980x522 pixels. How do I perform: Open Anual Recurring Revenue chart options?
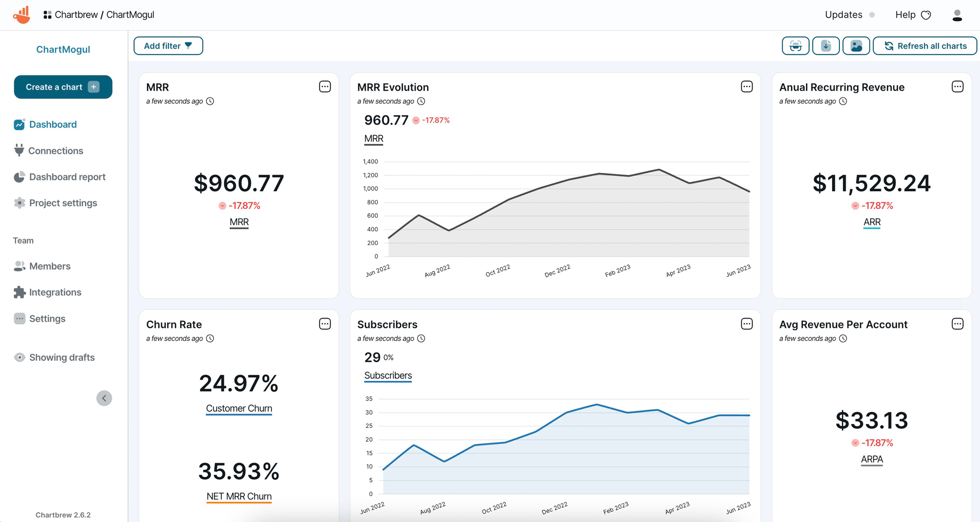click(957, 87)
